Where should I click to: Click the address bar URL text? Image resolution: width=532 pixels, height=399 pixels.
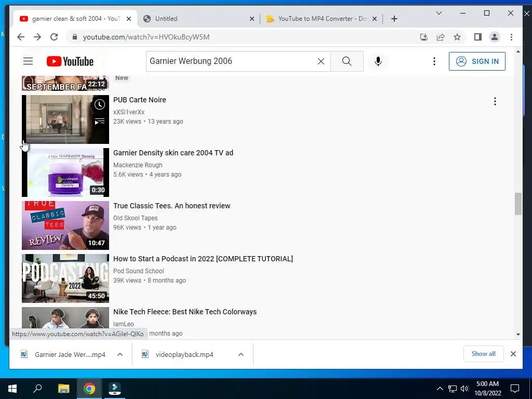[146, 37]
